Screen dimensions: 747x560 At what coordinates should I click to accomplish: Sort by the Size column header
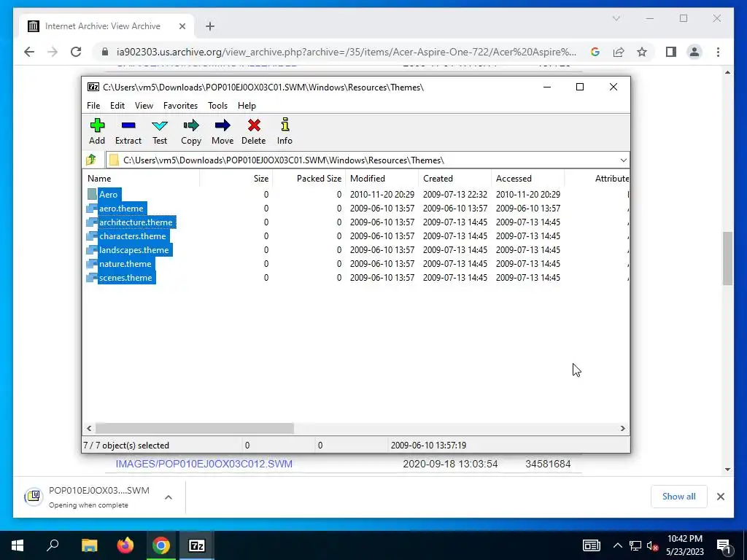tap(236, 179)
